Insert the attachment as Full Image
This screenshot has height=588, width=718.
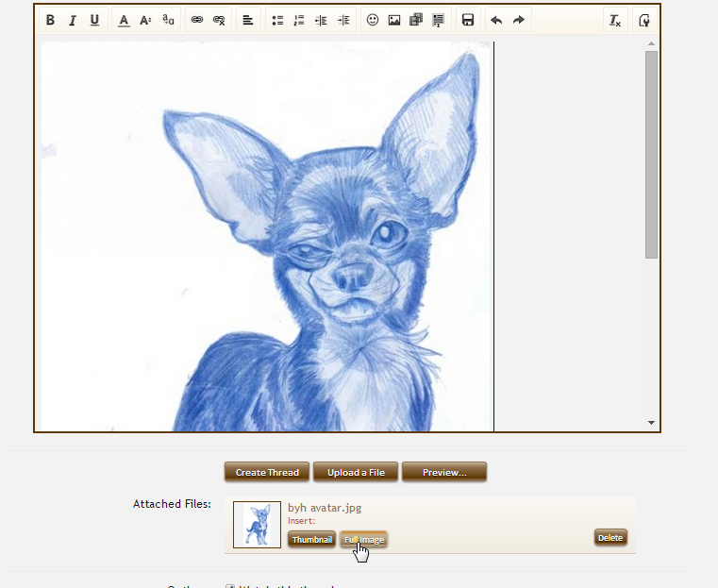coord(364,540)
